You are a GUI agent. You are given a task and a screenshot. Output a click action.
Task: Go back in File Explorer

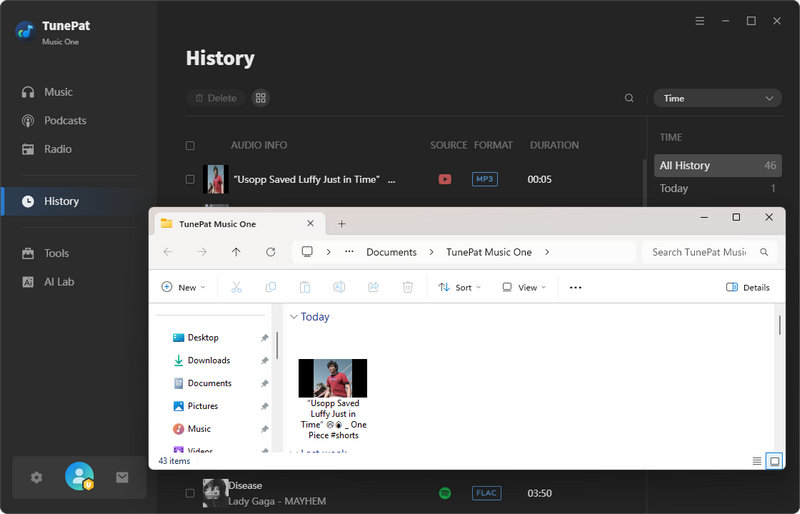pos(168,252)
